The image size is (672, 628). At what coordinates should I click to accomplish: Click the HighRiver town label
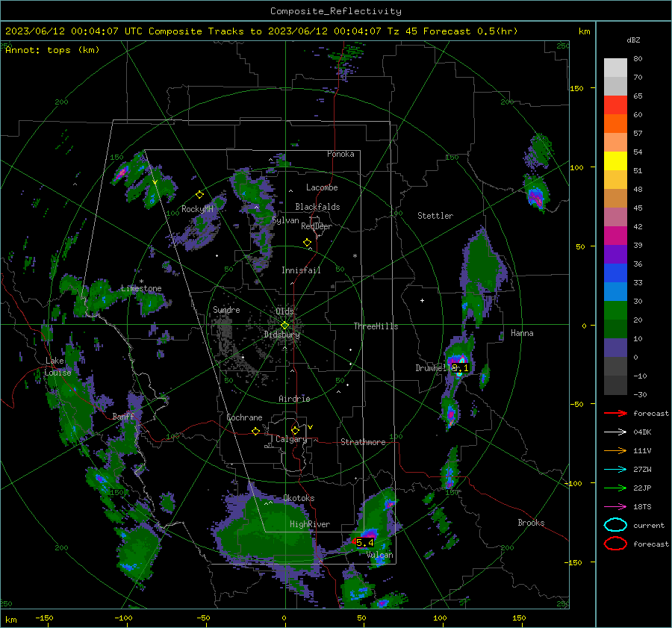pyautogui.click(x=310, y=524)
